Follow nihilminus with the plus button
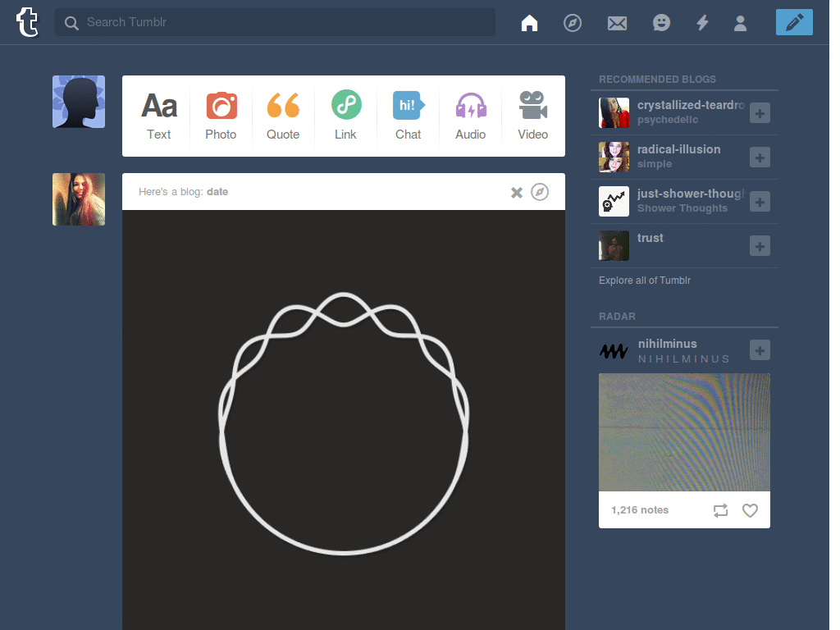840x630 pixels. point(760,350)
